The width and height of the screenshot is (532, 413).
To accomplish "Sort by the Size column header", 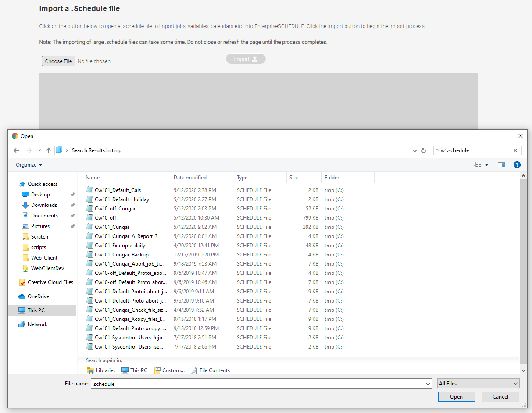I will (294, 178).
